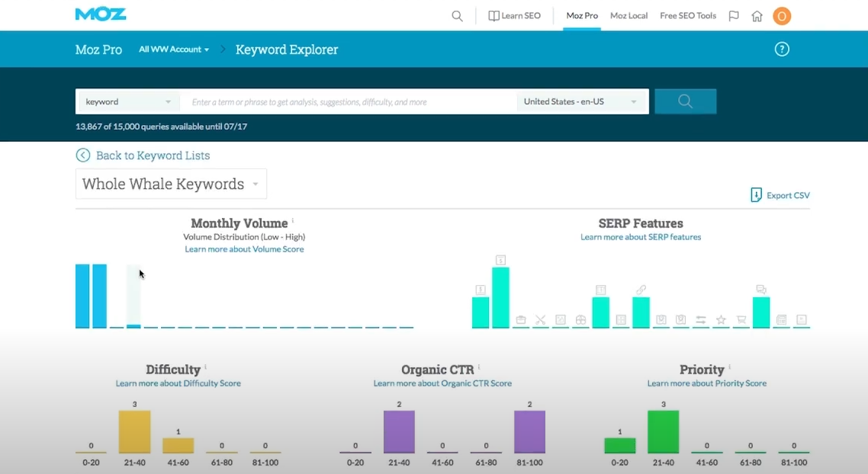Select the scissors featured snippet icon
Screen dimensions: 868x474
[540, 320]
